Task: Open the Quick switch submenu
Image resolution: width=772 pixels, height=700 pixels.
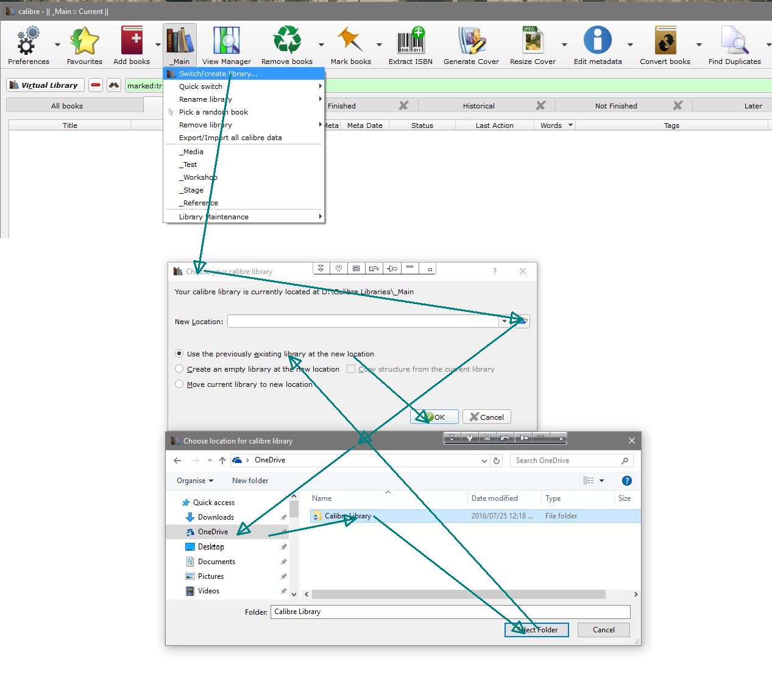Action: (x=244, y=86)
